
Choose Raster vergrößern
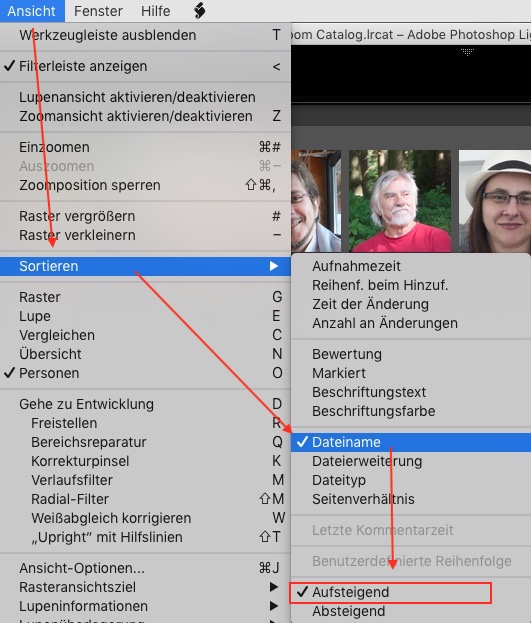(145, 216)
